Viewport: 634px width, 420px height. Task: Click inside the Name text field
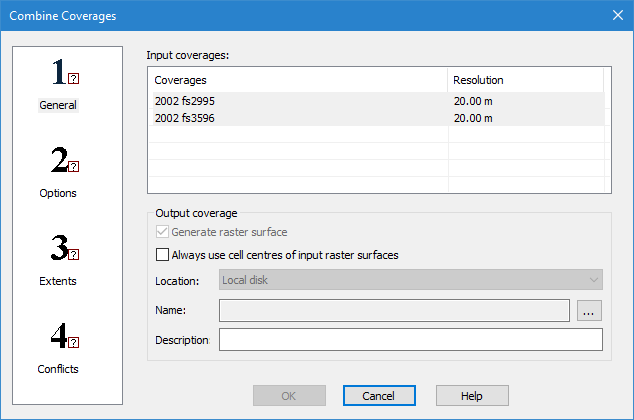(x=394, y=311)
